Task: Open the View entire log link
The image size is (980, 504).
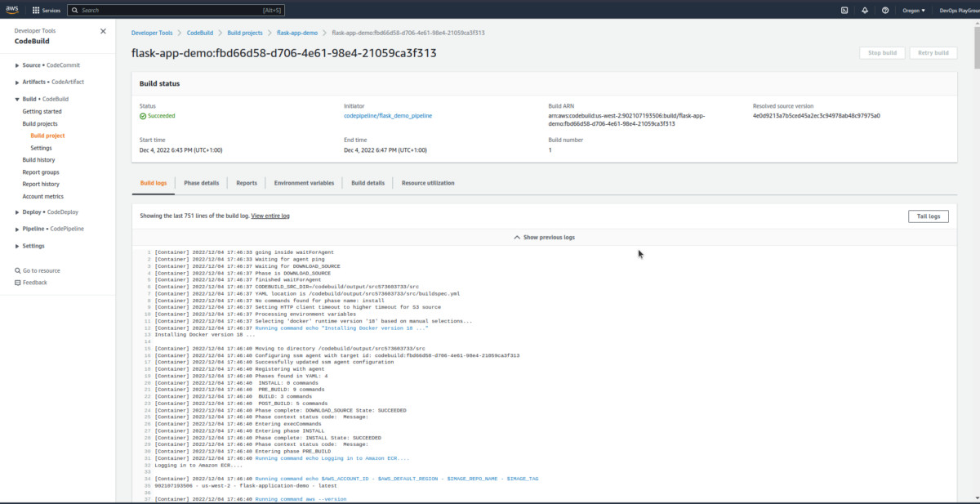Action: 270,216
